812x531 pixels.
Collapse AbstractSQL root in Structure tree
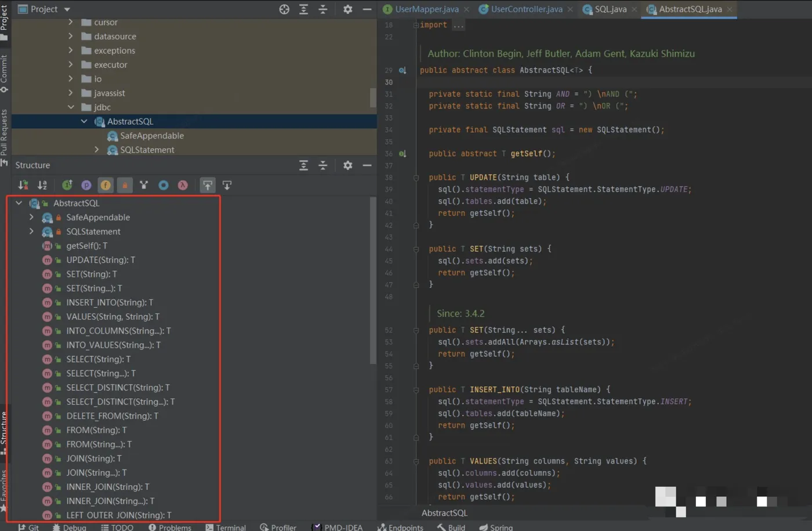[x=19, y=203]
